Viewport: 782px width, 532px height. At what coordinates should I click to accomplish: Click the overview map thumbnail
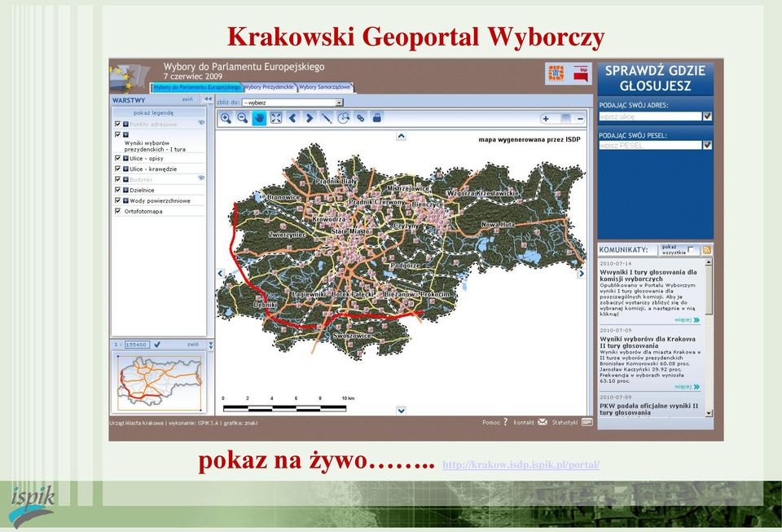tap(160, 382)
